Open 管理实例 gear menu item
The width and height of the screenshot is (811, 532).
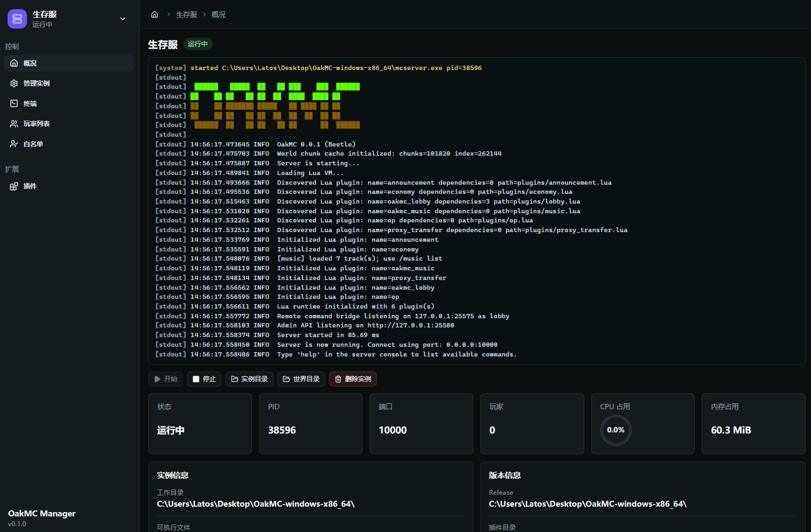[68, 83]
